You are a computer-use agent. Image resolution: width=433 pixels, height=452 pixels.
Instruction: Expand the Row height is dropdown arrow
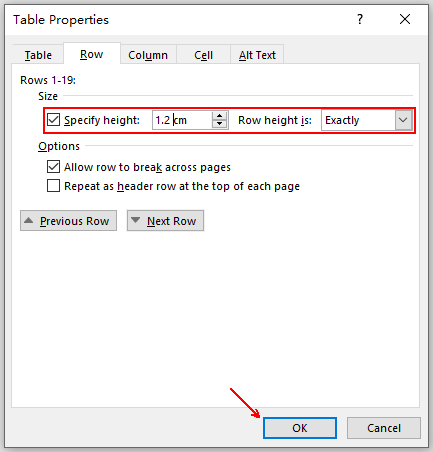tap(403, 120)
